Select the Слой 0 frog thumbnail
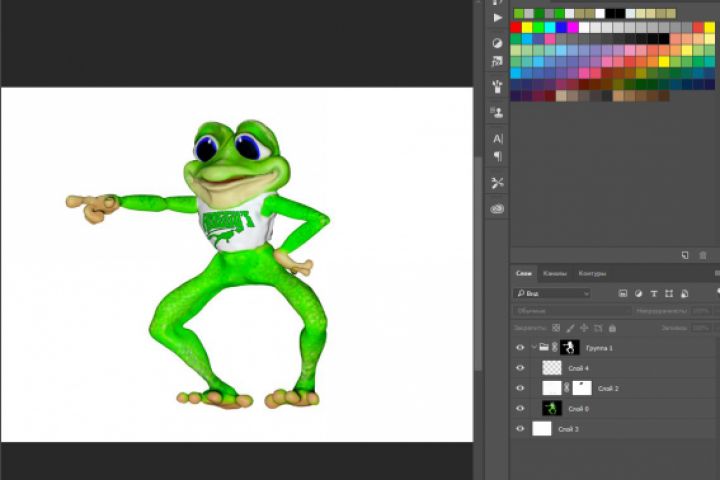The height and width of the screenshot is (480, 720). point(552,408)
